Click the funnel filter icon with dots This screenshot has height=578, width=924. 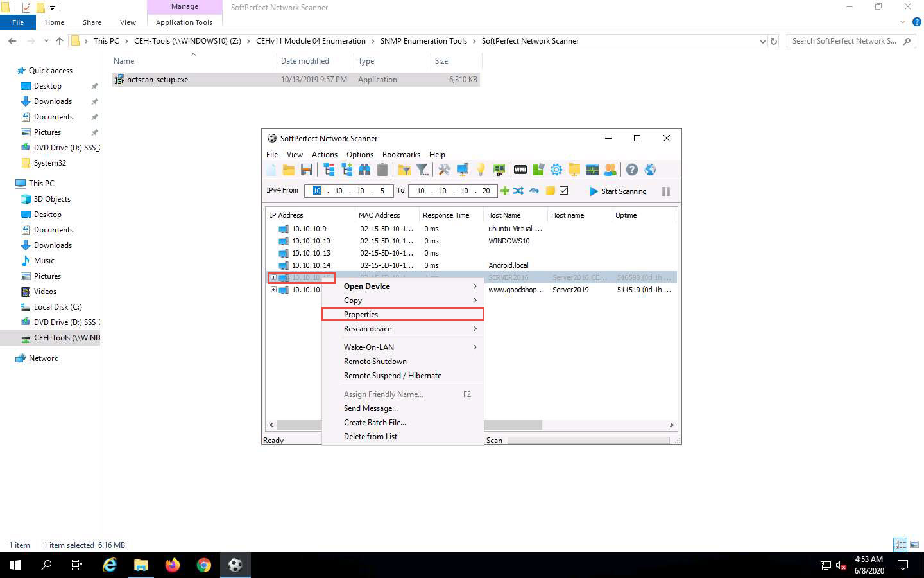(x=422, y=170)
